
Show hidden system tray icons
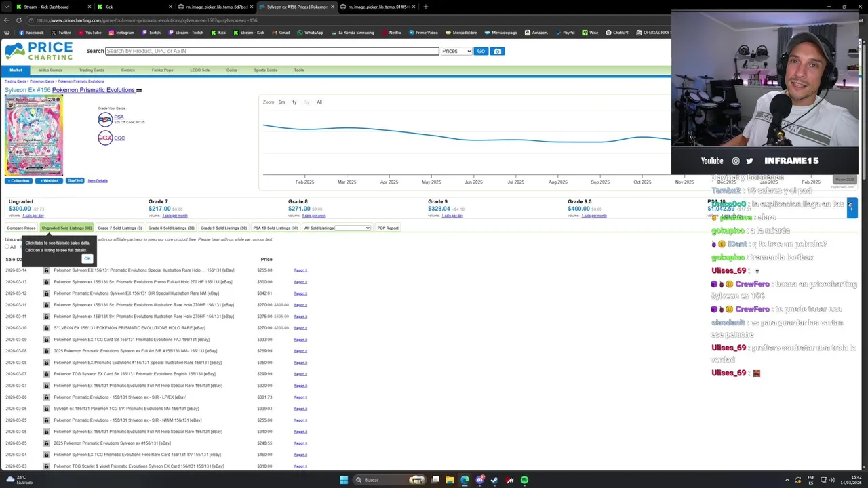point(787,480)
